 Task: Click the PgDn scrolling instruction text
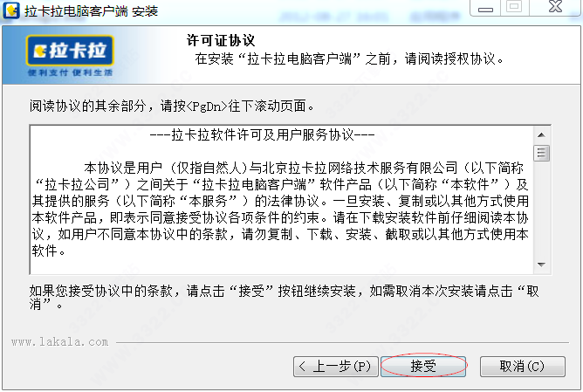coord(172,107)
